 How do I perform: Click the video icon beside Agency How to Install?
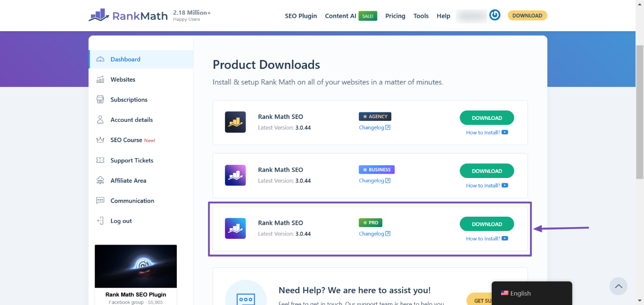505,132
